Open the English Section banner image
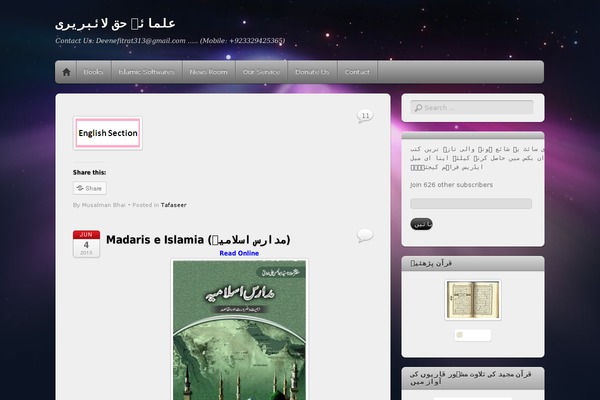 pos(108,133)
